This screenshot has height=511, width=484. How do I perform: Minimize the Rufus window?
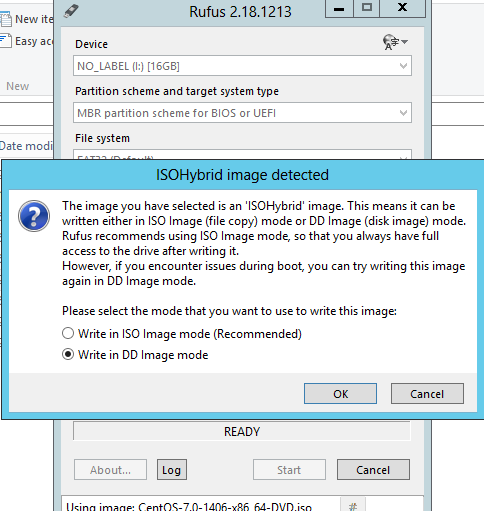[339, 8]
